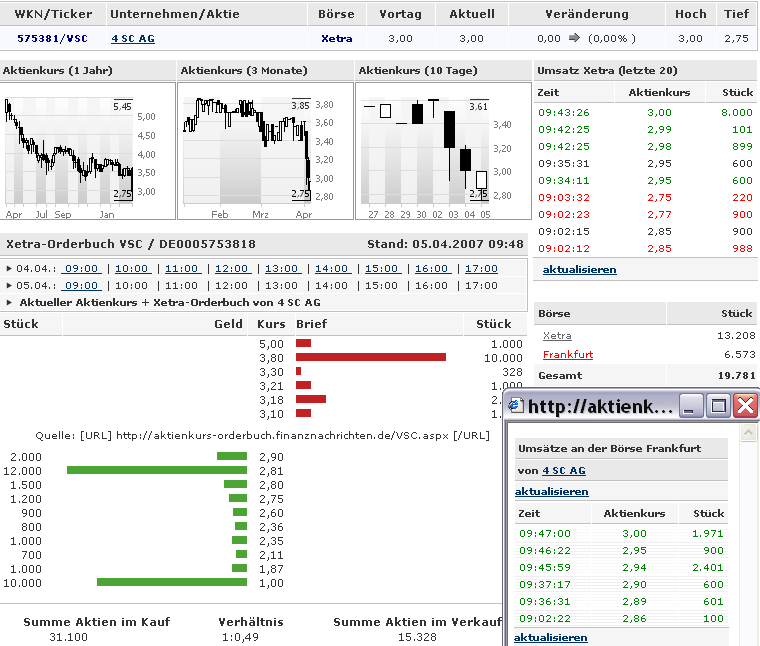Show the 04.04. order book at 13:00
This screenshot has width=760, height=646.
click(x=282, y=269)
